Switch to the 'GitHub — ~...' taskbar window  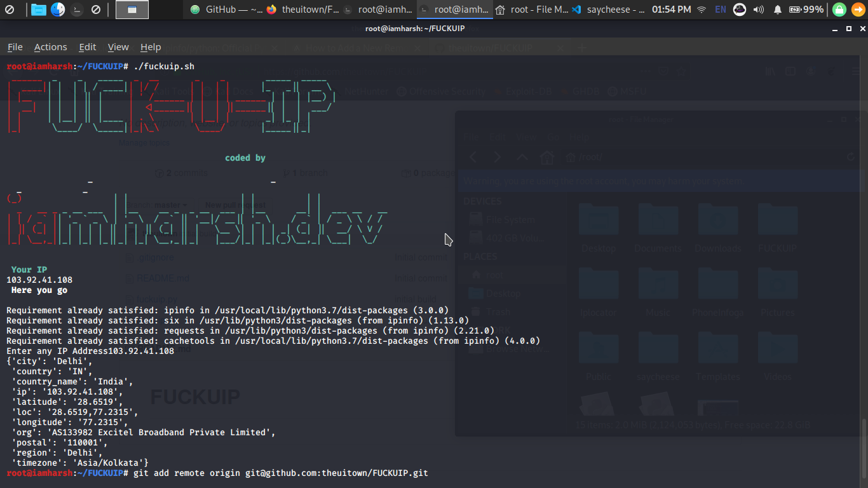[226, 10]
